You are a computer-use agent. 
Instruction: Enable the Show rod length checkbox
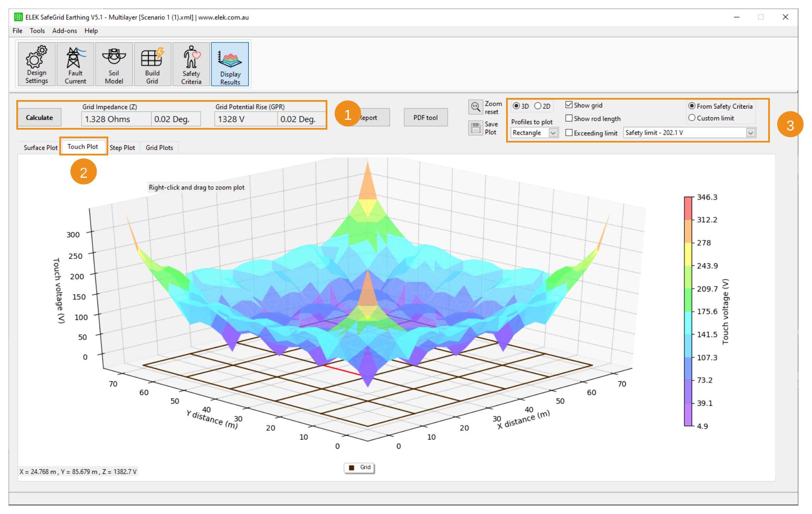[569, 119]
